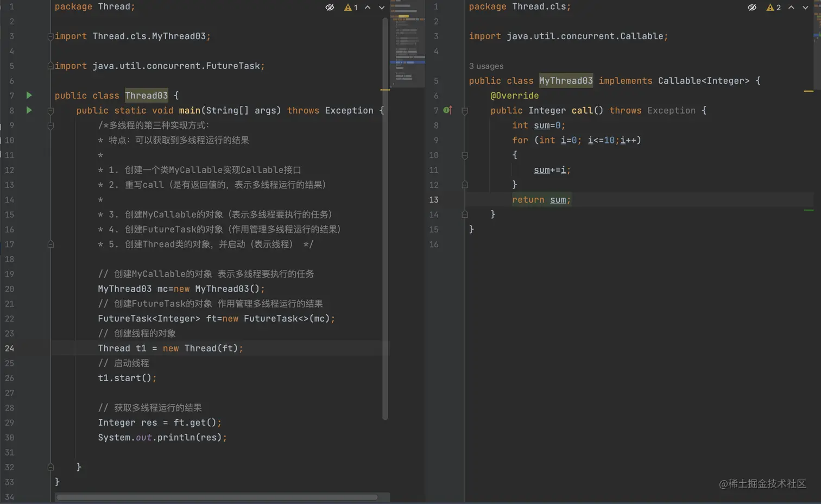821x504 pixels.
Task: Click the call() method name
Action: [x=588, y=110]
